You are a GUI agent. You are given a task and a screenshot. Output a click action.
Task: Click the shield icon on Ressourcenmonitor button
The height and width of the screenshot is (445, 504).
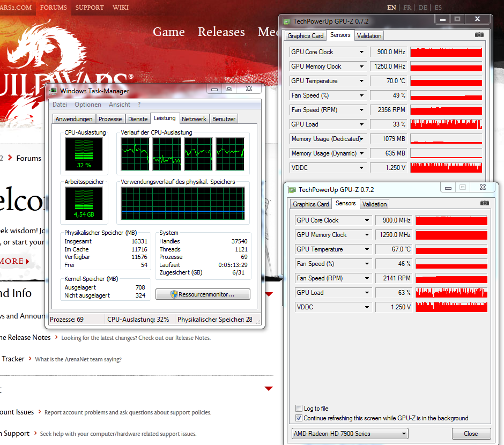click(174, 294)
